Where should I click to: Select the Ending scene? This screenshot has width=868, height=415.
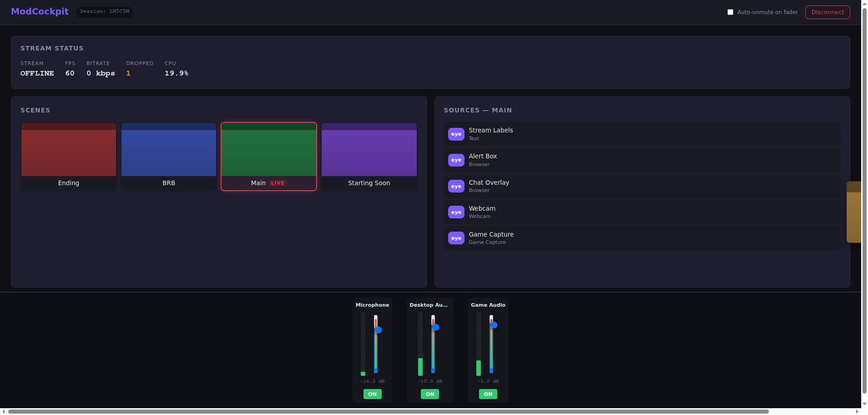[68, 156]
